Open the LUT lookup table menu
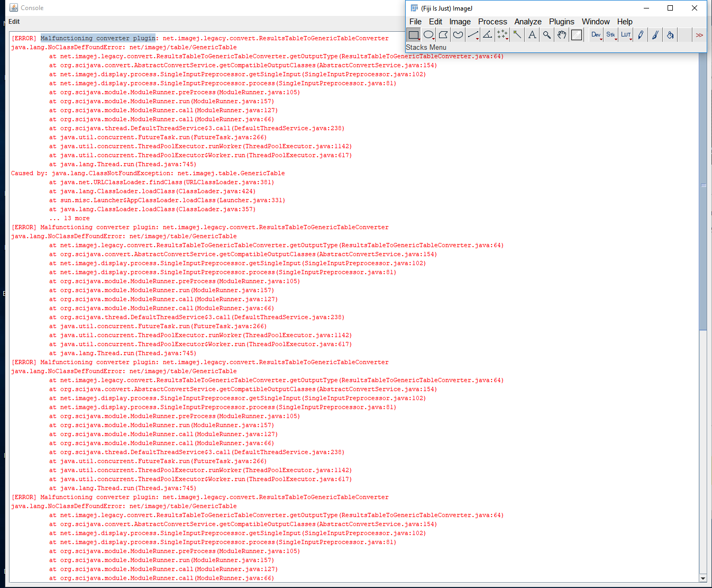 (626, 34)
